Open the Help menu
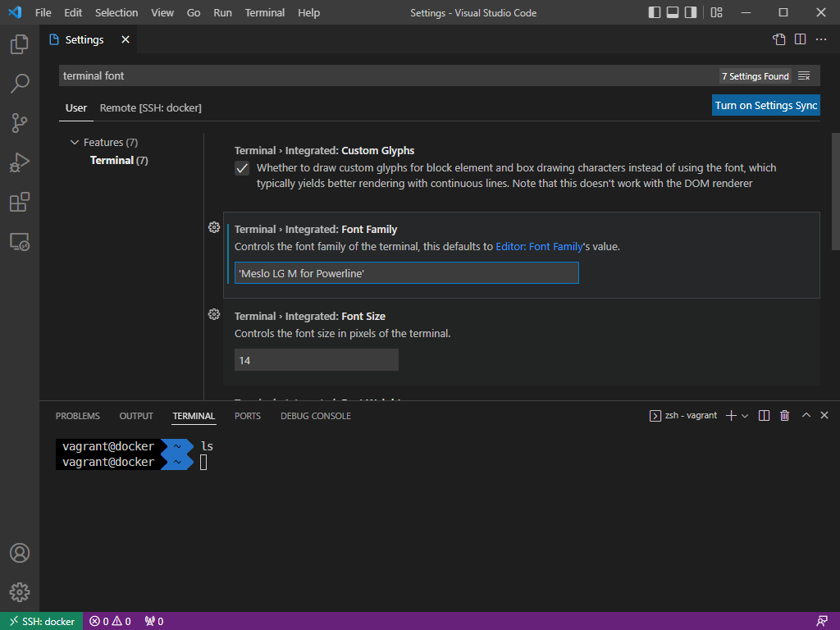 coord(308,13)
